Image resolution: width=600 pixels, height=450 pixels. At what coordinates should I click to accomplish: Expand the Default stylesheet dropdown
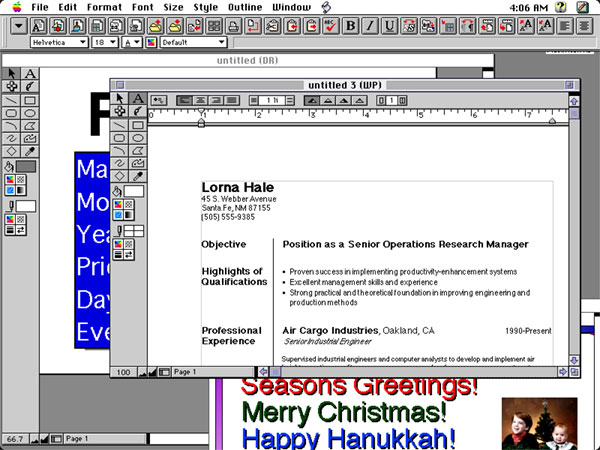pyautogui.click(x=190, y=43)
